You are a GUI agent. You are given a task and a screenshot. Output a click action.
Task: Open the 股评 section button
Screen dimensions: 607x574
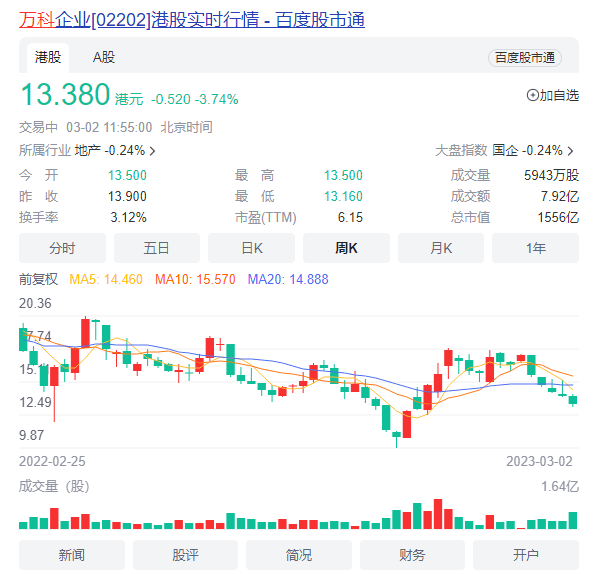[x=185, y=555]
